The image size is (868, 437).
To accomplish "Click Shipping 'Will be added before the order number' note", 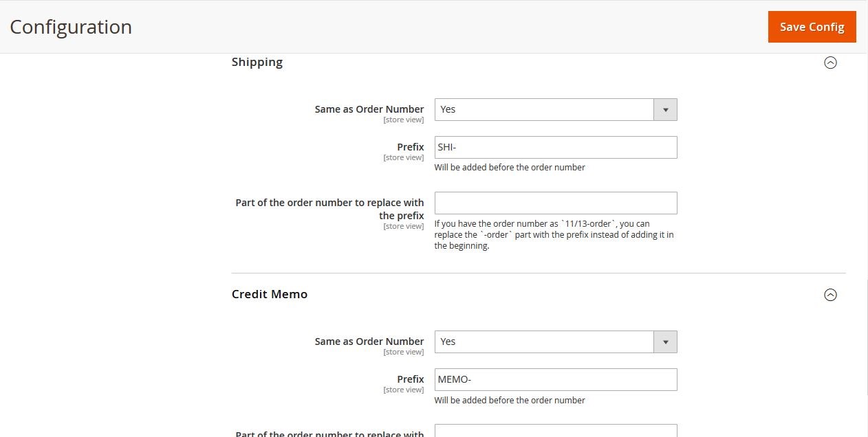I will click(510, 168).
